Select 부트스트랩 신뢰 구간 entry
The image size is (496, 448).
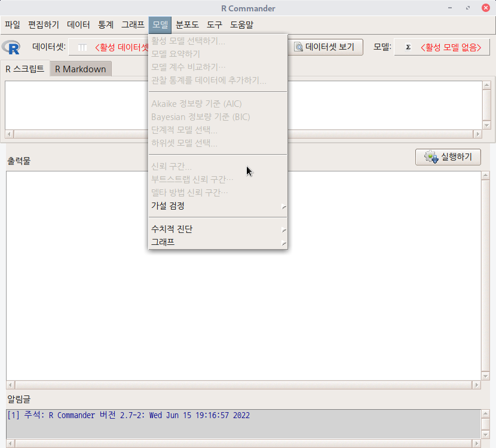pos(218,180)
